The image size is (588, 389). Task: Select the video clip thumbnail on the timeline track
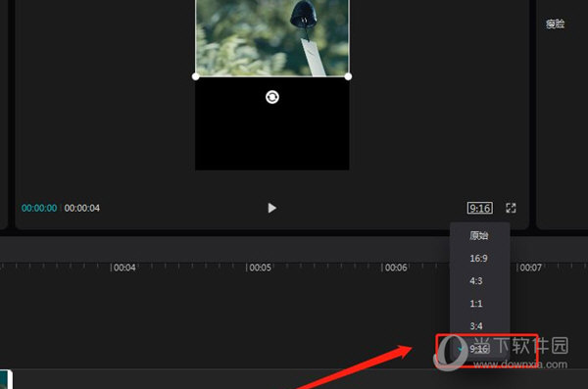[6, 379]
